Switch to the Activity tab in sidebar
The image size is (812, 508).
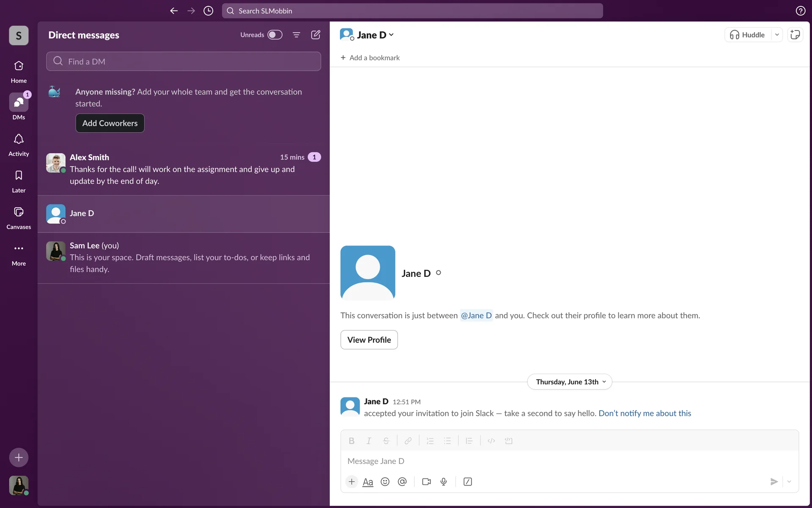click(x=19, y=144)
